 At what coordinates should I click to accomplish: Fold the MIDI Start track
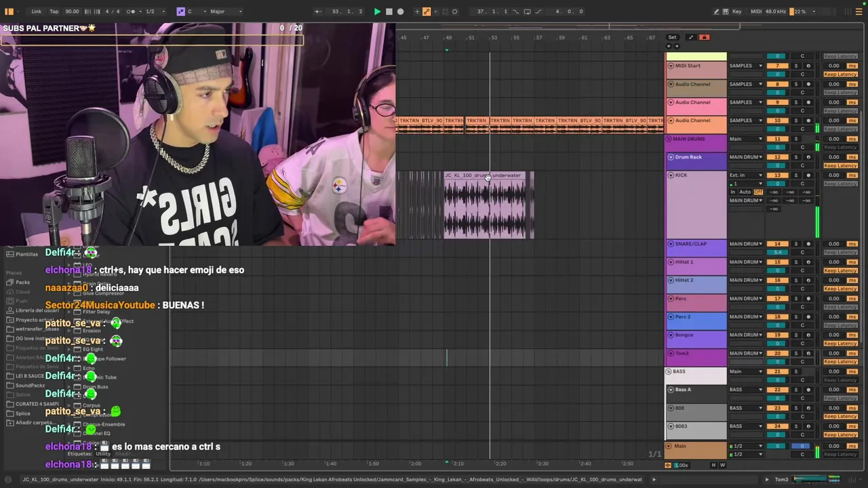(x=671, y=66)
